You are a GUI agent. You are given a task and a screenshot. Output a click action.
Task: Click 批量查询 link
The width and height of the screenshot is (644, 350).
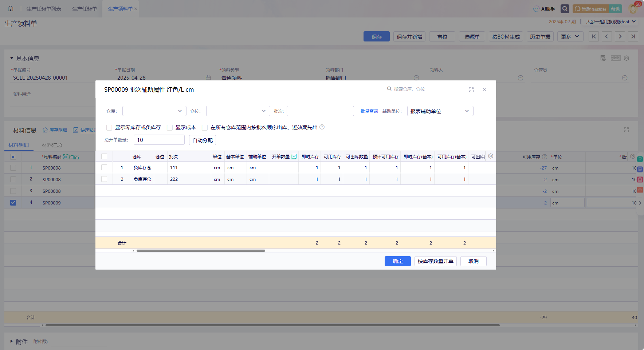click(x=369, y=111)
